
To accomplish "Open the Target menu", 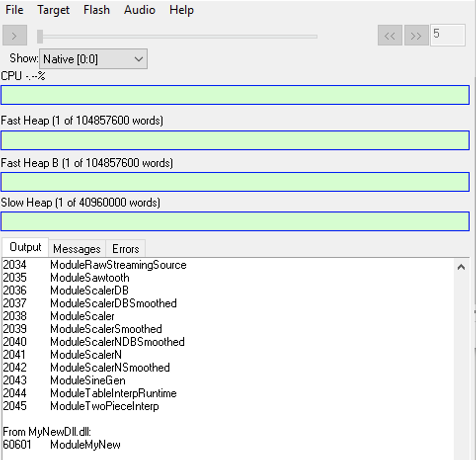I will (x=53, y=10).
